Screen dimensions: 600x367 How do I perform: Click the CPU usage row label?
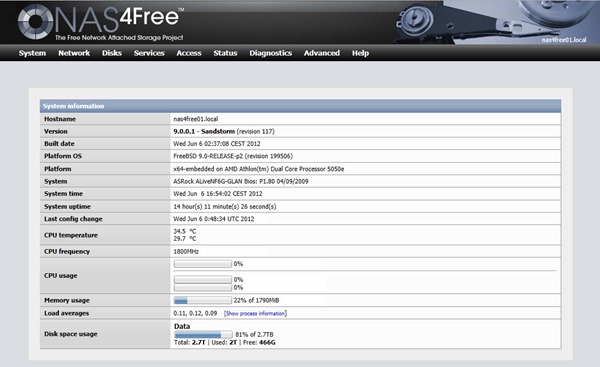pos(60,276)
